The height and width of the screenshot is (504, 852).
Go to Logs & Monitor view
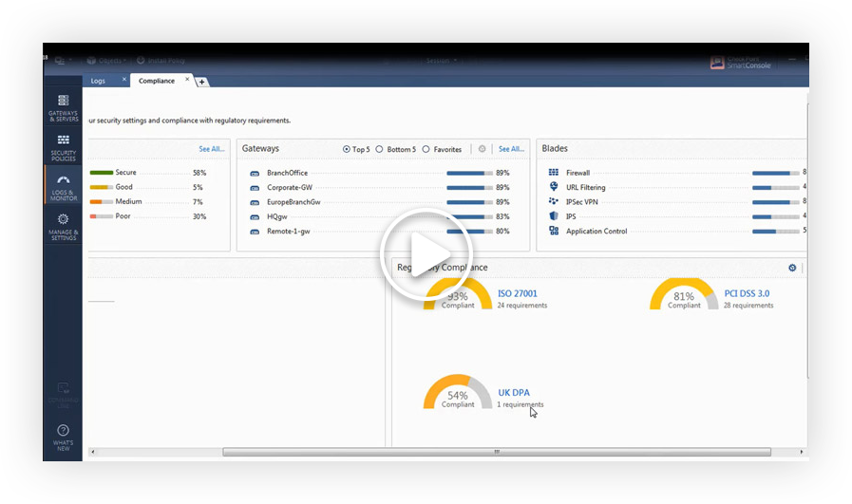pyautogui.click(x=63, y=187)
